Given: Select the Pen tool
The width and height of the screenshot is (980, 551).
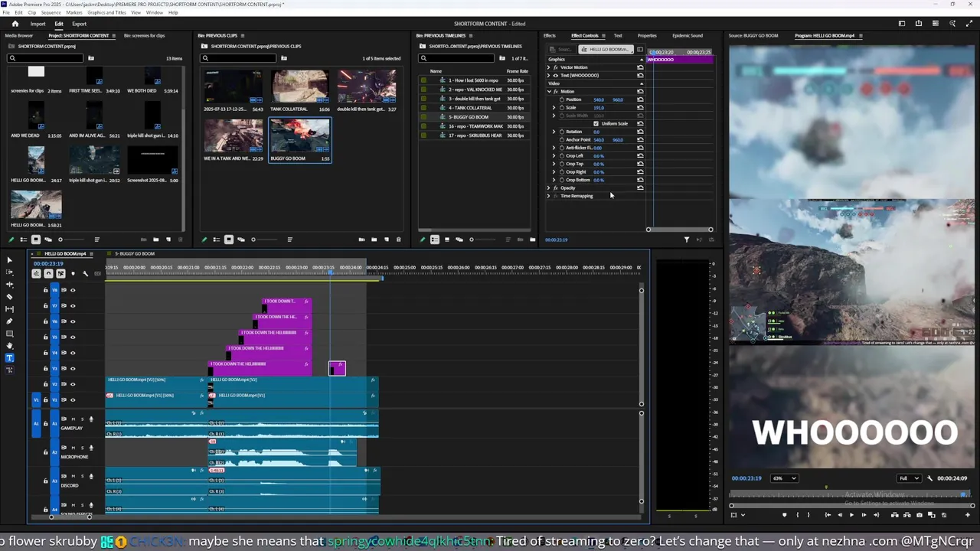Looking at the screenshot, I should click(x=9, y=321).
